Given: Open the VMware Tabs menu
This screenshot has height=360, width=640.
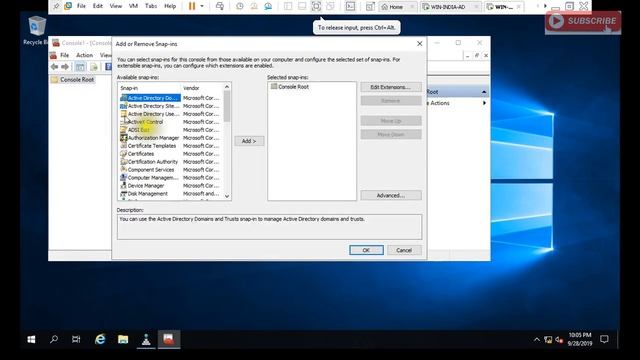Looking at the screenshot, I should [x=151, y=6].
